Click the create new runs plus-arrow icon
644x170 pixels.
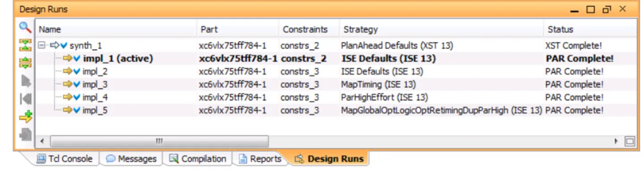tap(25, 117)
